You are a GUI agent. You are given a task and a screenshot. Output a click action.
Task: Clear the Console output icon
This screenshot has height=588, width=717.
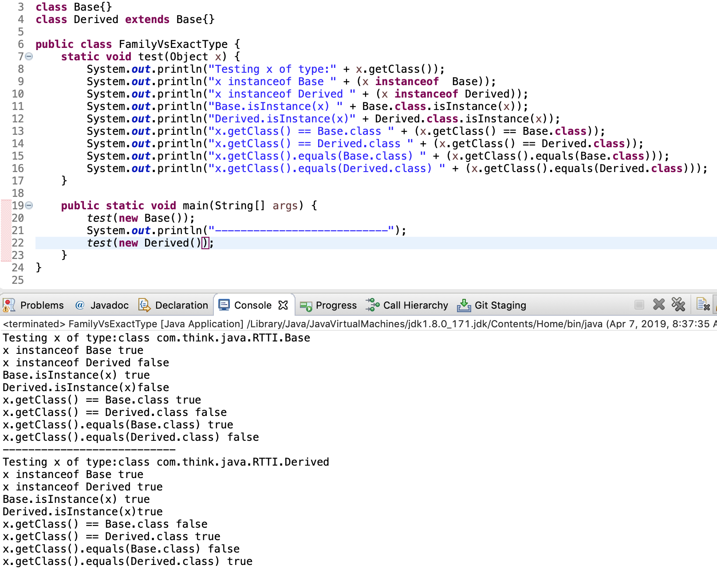click(x=703, y=305)
